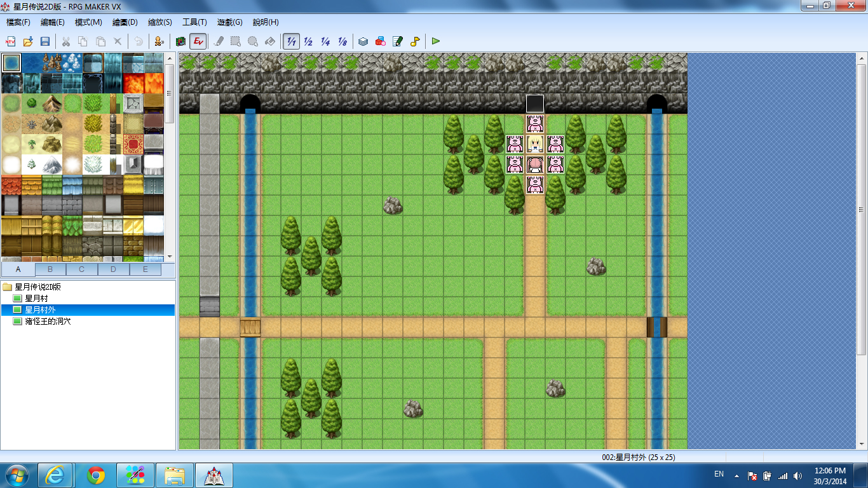Click the volume speaker tray icon
The image size is (868, 488).
pyautogui.click(x=797, y=475)
